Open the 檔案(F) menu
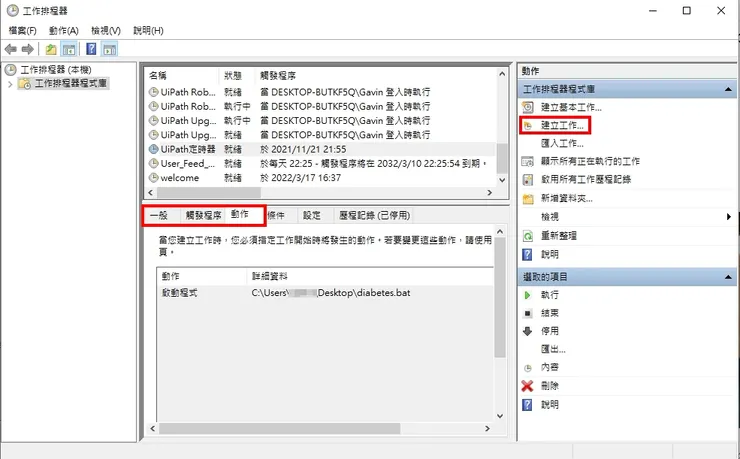 (x=22, y=31)
